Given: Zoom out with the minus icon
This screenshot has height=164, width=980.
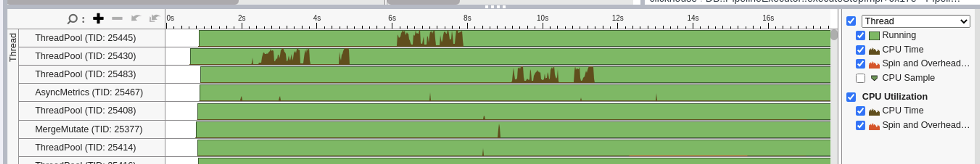Looking at the screenshot, I should click(117, 18).
